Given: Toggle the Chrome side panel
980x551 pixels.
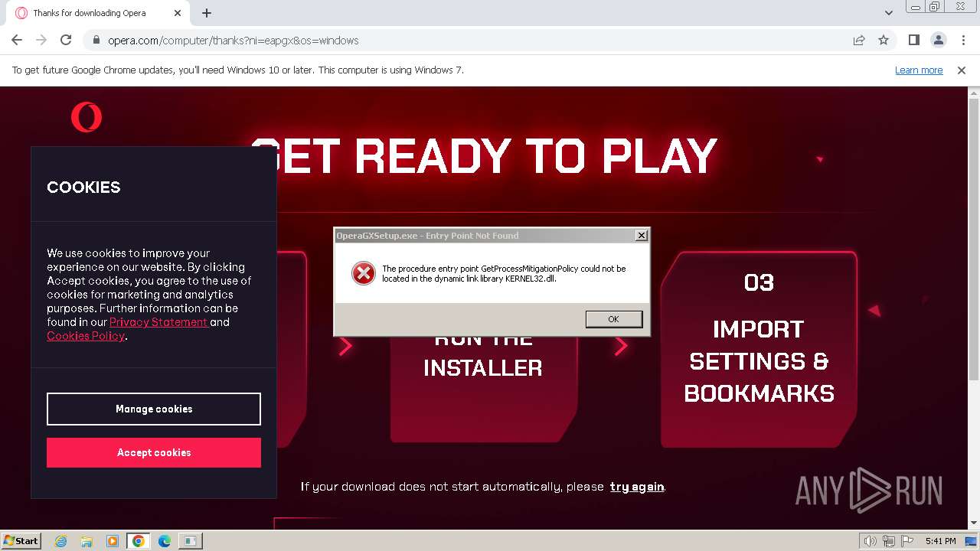Looking at the screenshot, I should pyautogui.click(x=914, y=40).
